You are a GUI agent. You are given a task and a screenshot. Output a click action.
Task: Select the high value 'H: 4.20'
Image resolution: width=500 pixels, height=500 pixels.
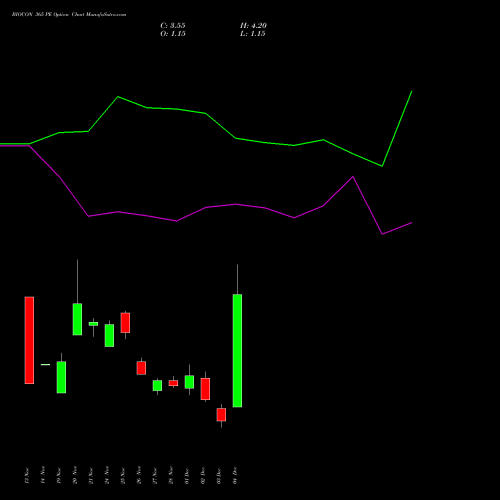coord(253,26)
